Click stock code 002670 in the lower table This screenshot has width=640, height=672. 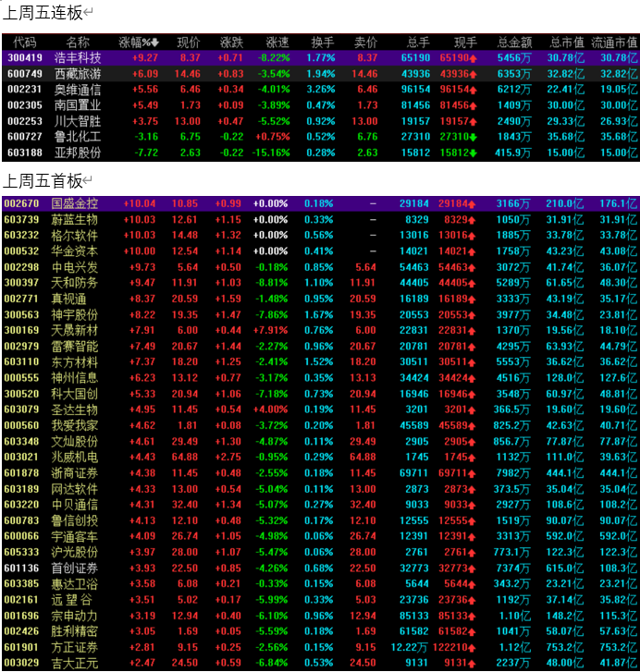[21, 203]
